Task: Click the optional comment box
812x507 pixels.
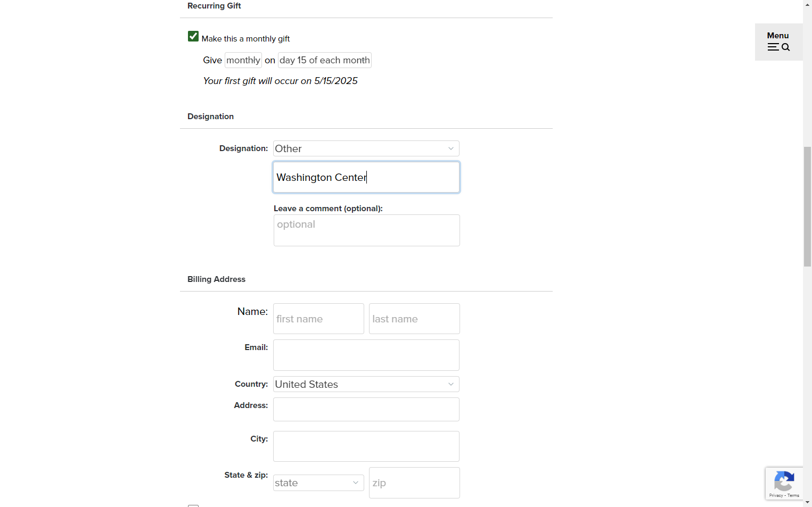Action: pos(367,230)
